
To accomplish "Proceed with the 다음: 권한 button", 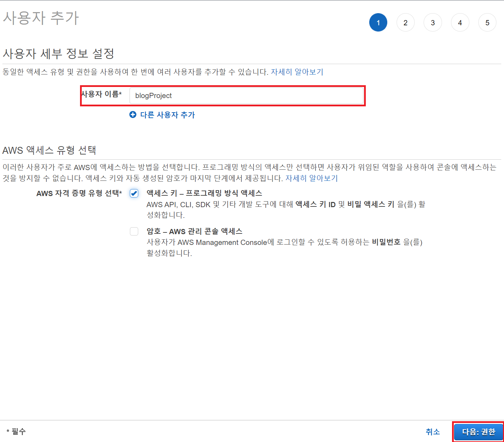I will (479, 432).
